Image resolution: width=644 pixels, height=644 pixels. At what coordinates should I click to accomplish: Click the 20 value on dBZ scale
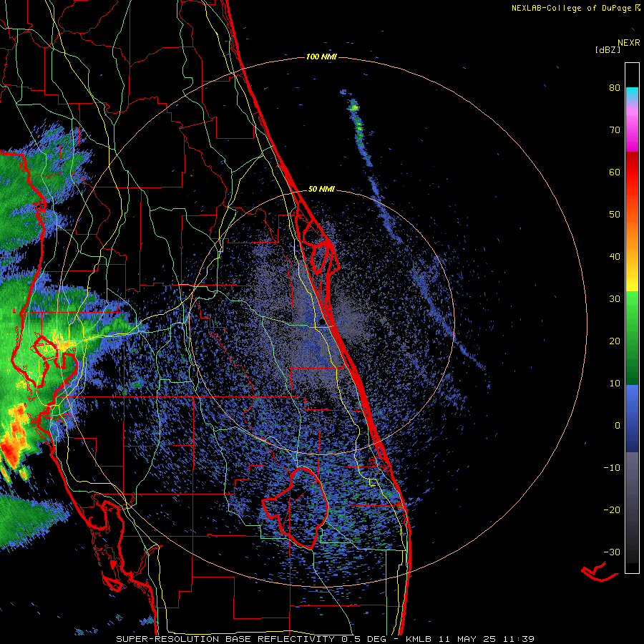point(615,341)
